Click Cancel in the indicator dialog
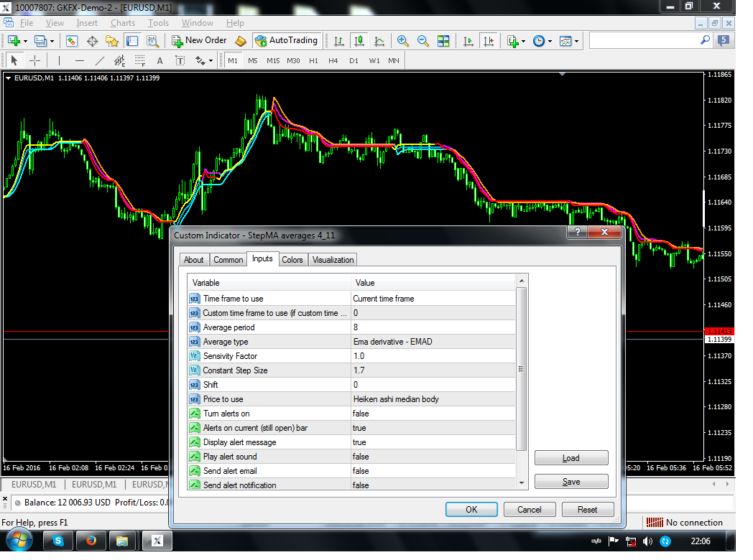 [x=530, y=509]
